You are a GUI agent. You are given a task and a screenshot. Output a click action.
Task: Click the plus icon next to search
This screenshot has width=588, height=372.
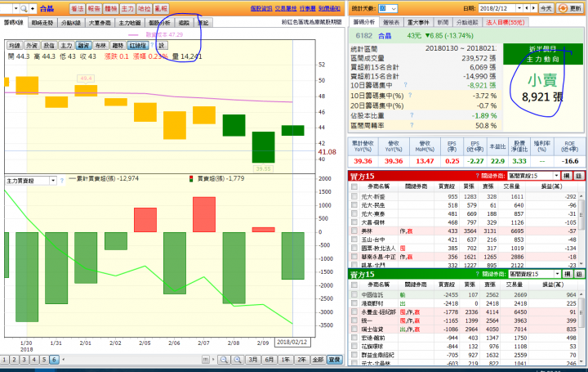pyautogui.click(x=33, y=8)
